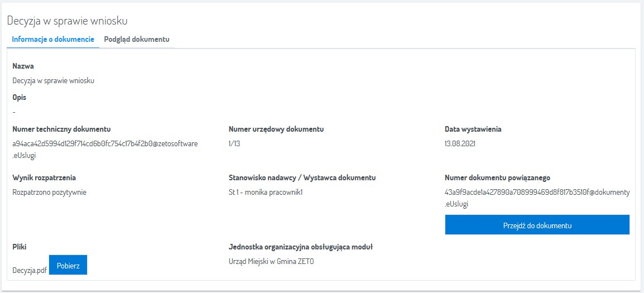Click the related document number starting 43a9f9acde
Image resolution: width=644 pixels, height=293 pixels.
coord(537,193)
